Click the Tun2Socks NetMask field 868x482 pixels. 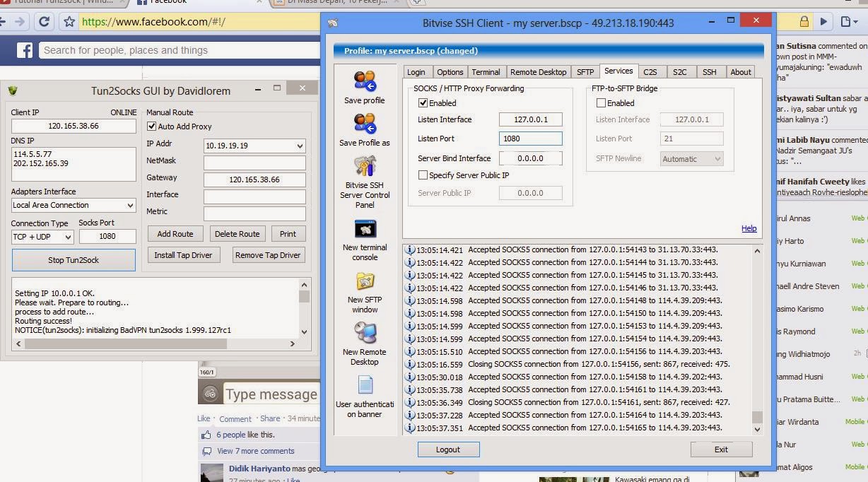254,163
